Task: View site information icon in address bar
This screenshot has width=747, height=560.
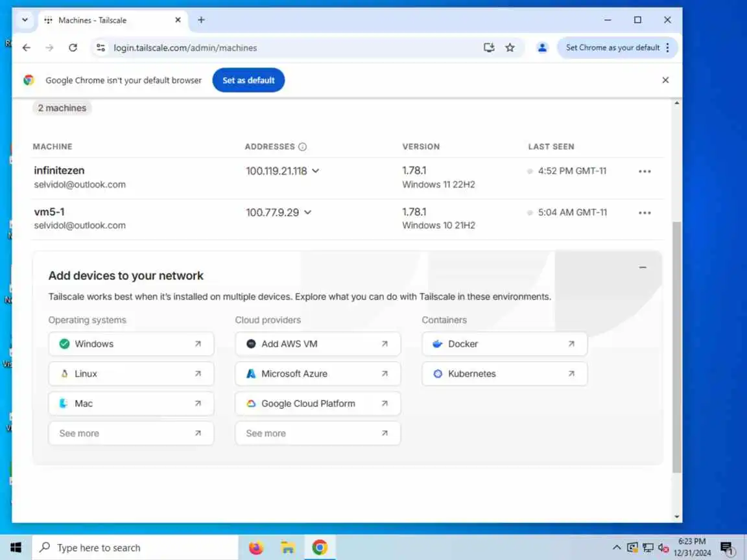Action: click(101, 47)
